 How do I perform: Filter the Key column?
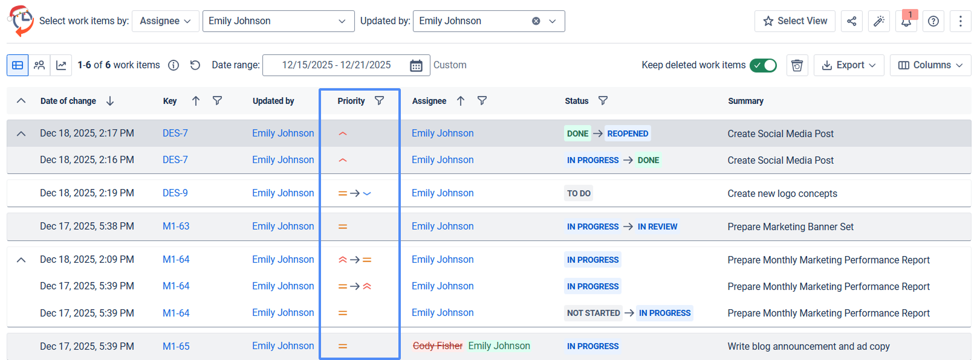(217, 101)
